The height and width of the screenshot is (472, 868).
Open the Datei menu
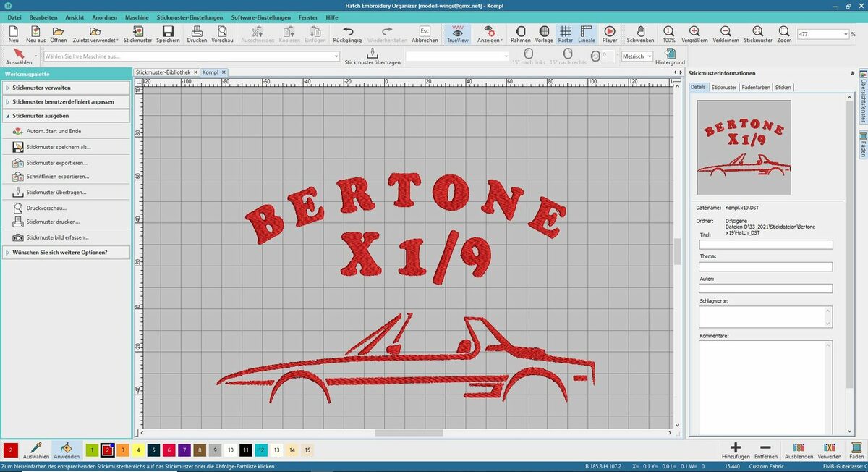click(14, 17)
